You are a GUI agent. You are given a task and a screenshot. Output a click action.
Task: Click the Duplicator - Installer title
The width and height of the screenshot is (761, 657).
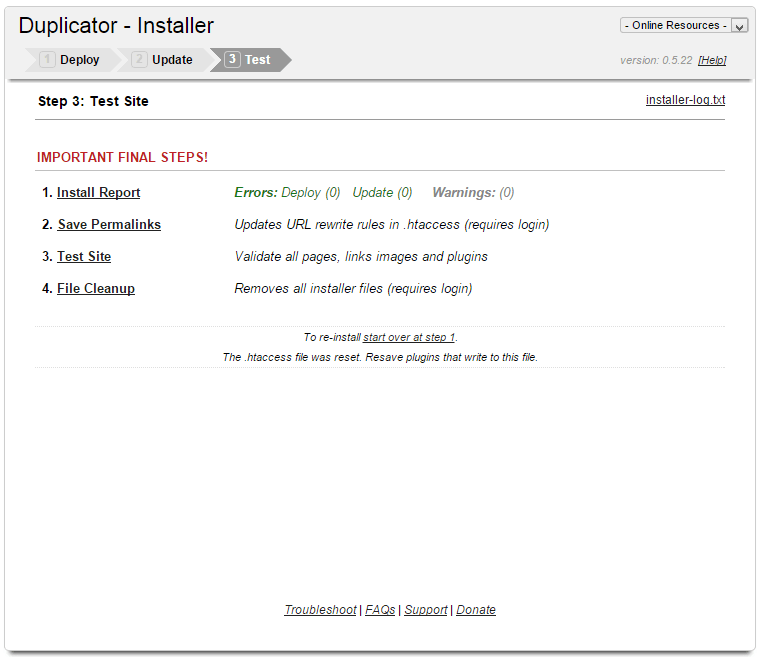[116, 26]
